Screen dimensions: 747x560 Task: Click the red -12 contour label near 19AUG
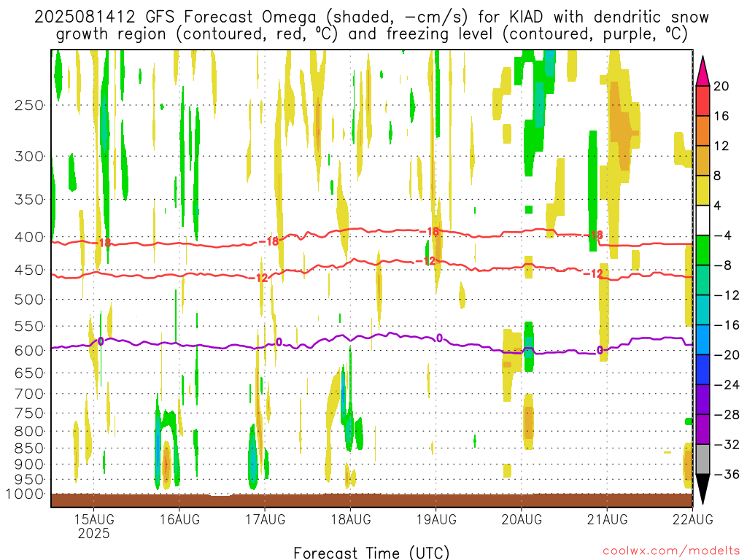(x=425, y=261)
